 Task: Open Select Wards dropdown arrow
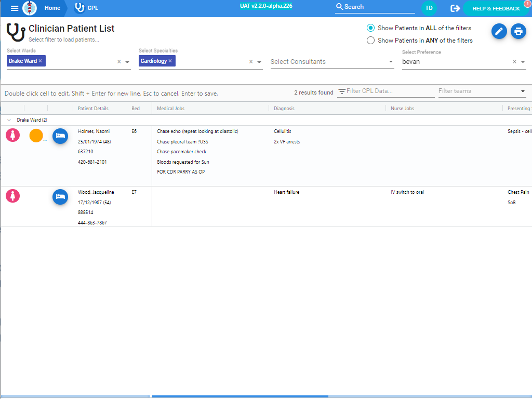click(128, 62)
